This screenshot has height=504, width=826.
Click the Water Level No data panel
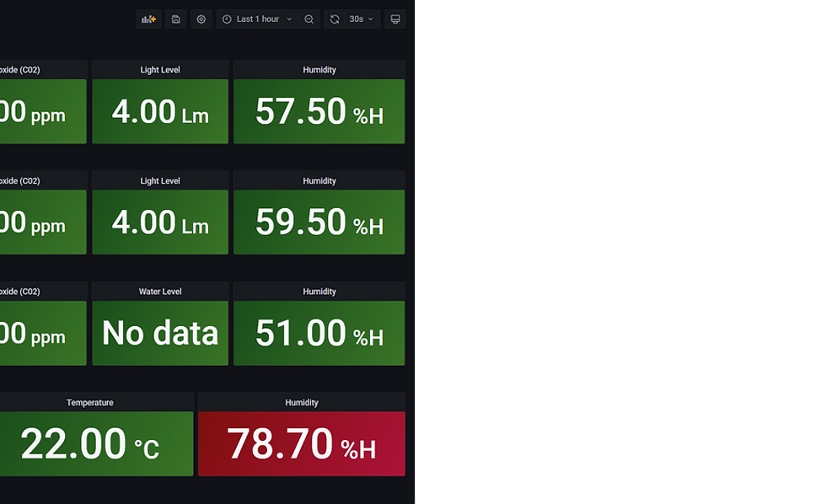pyautogui.click(x=160, y=334)
